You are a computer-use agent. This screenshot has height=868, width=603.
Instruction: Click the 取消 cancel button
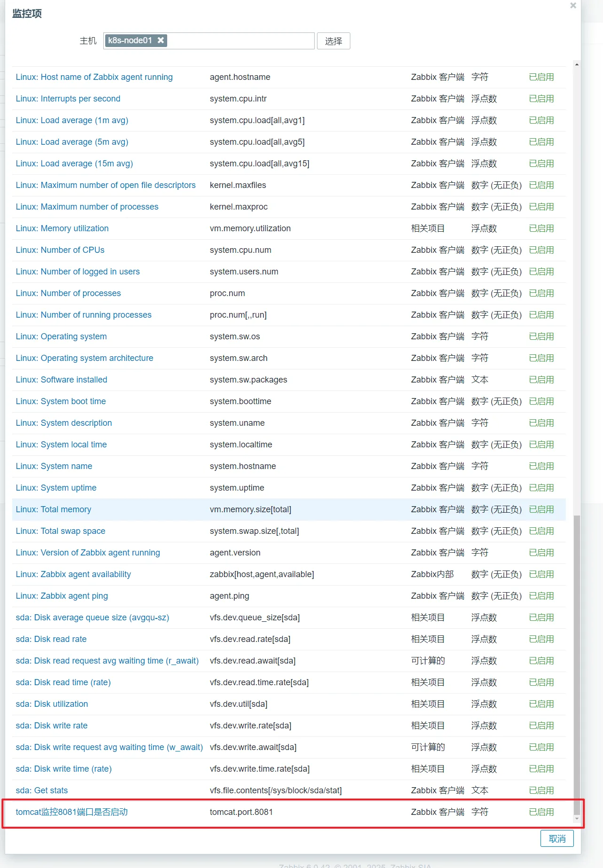[x=557, y=839]
